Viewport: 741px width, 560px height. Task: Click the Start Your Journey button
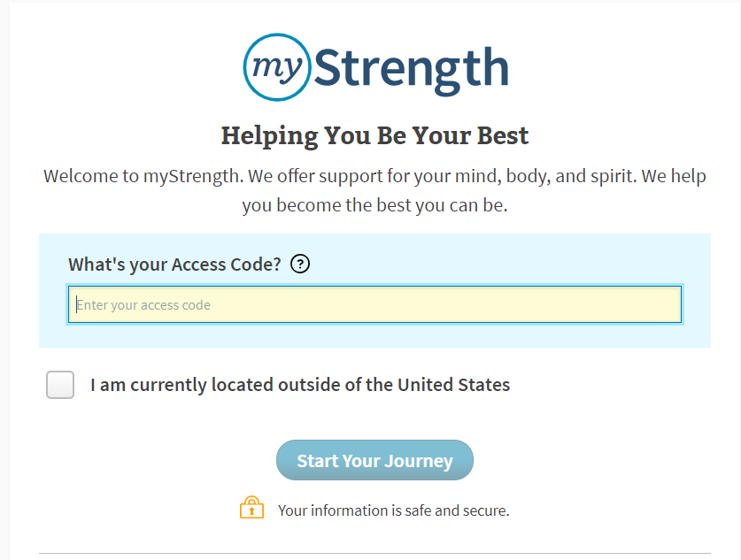point(374,460)
